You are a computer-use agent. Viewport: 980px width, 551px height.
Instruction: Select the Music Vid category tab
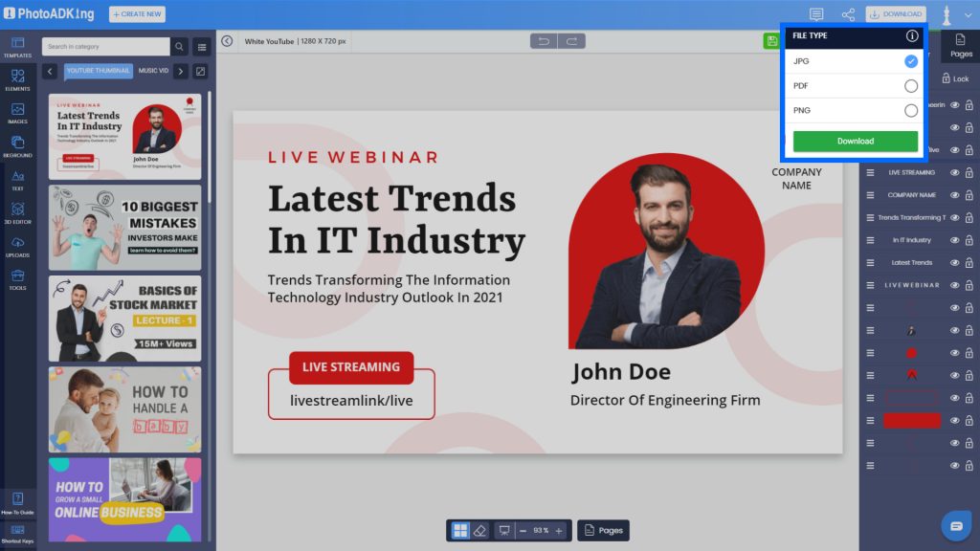click(153, 71)
